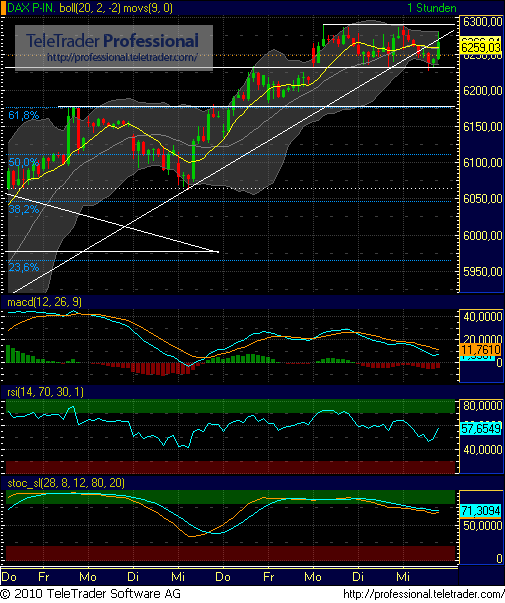Click the stochastic 50,0000 axis label
Screen dimensions: 505x603
(482, 526)
